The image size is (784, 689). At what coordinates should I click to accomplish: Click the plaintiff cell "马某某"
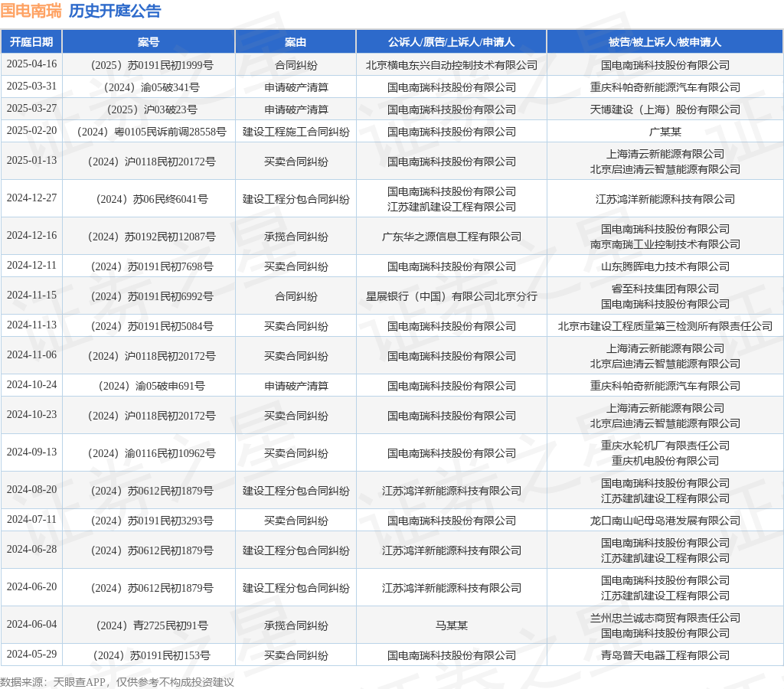click(x=452, y=626)
